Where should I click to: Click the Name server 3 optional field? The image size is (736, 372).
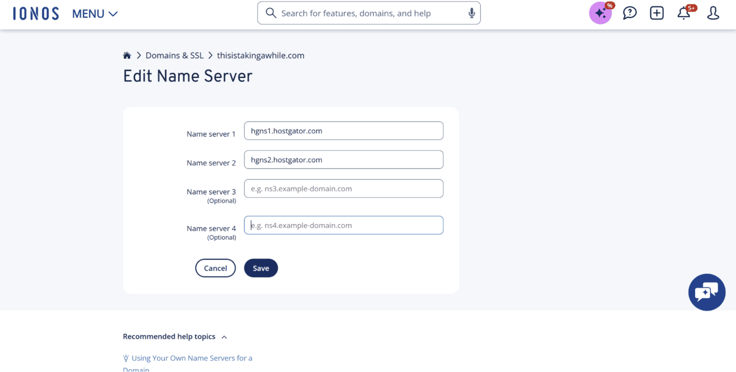(344, 189)
